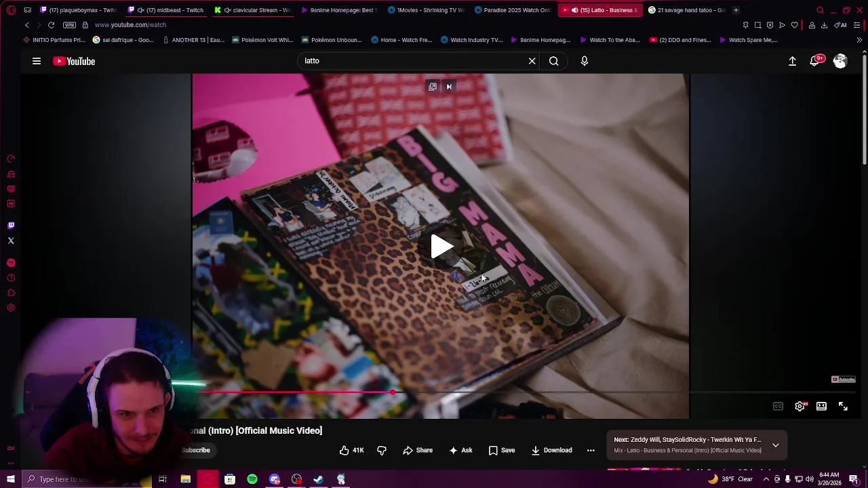This screenshot has height=488, width=868.
Task: Go back in browser
Action: 27,25
